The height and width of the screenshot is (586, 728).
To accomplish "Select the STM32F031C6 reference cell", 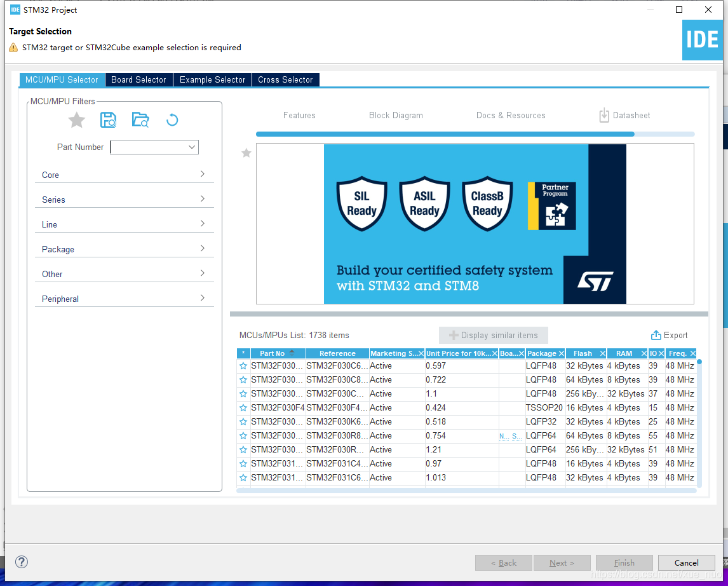I will pyautogui.click(x=337, y=477).
